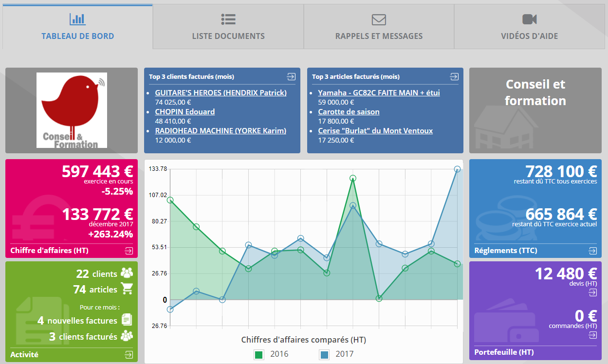Click the 12 480 € devis value
The image size is (608, 364).
pyautogui.click(x=566, y=273)
